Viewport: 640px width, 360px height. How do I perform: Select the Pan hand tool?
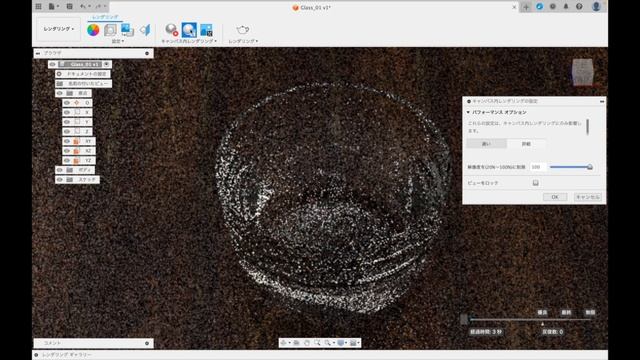[307, 343]
